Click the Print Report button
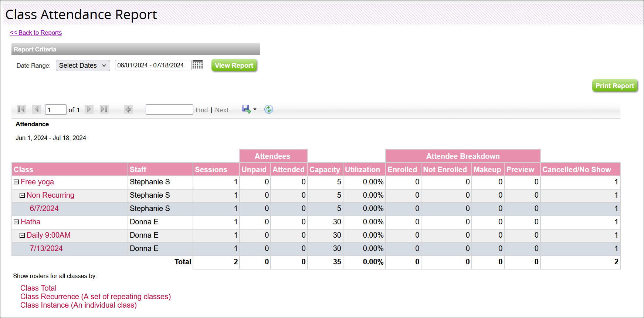Image resolution: width=644 pixels, height=318 pixels. click(615, 86)
